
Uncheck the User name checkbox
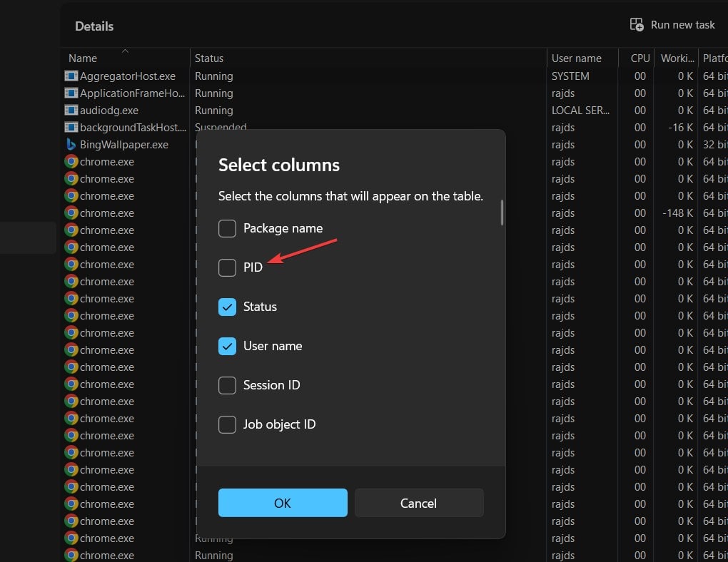tap(227, 346)
